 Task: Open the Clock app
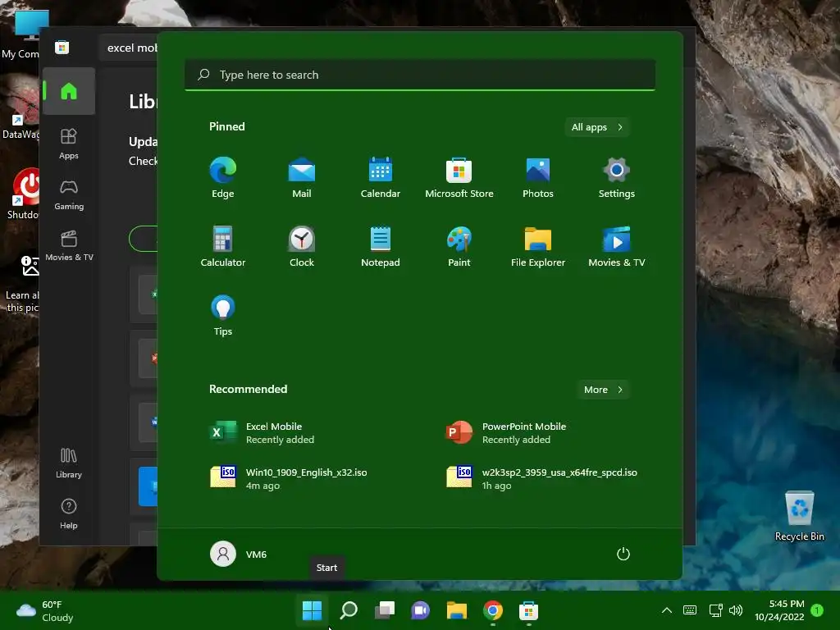(302, 246)
